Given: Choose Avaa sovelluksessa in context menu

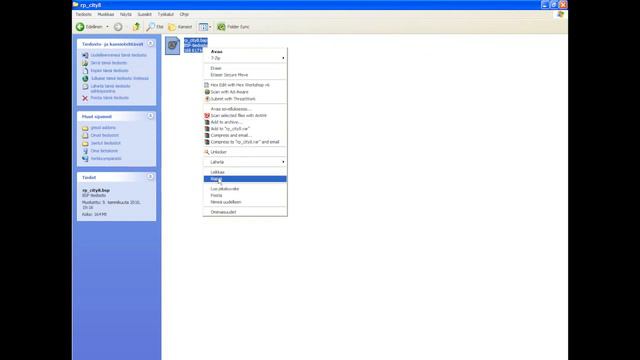Looking at the screenshot, I should click(245, 109).
